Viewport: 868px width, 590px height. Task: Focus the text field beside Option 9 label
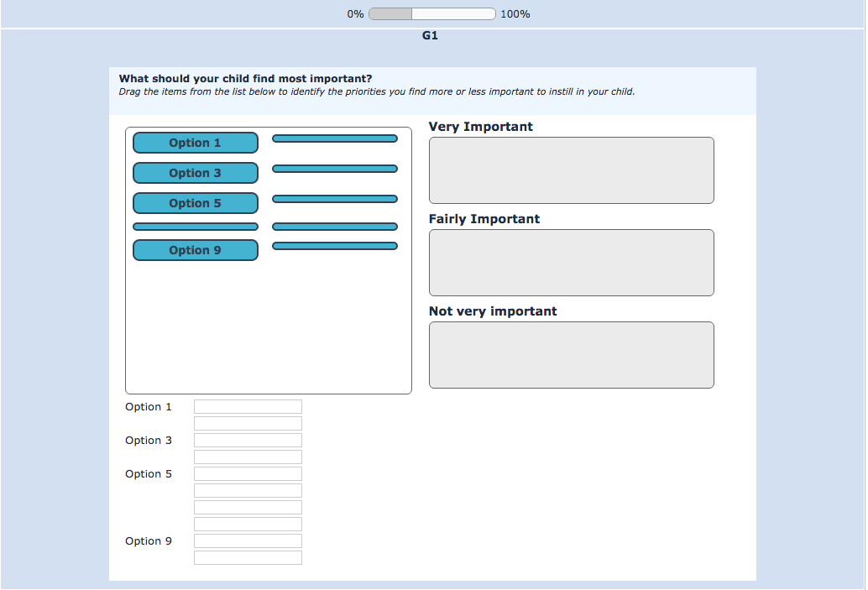coord(248,541)
